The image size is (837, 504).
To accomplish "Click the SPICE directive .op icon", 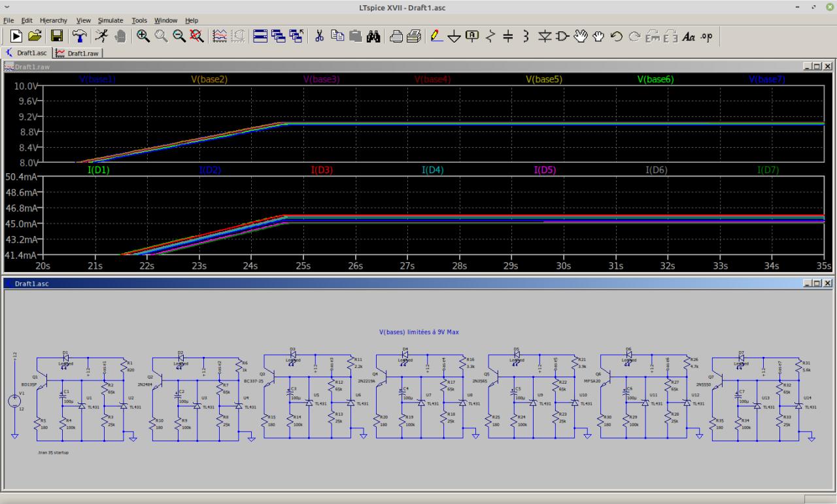I will tap(706, 37).
